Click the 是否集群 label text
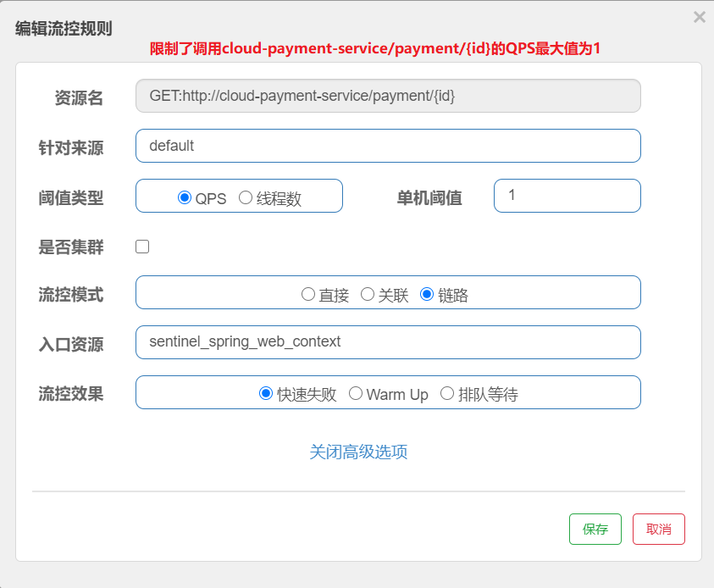Viewport: 714px width, 588px height. coord(71,247)
